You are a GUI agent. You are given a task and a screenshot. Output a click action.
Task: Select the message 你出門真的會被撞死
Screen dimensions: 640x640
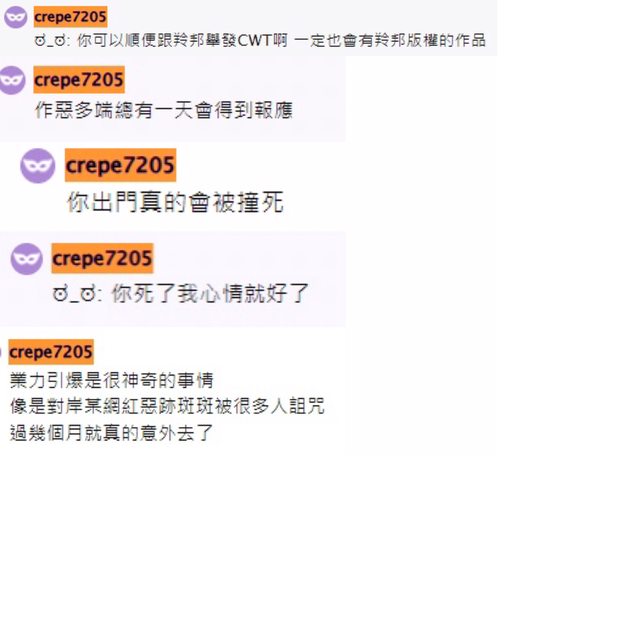[x=175, y=202]
